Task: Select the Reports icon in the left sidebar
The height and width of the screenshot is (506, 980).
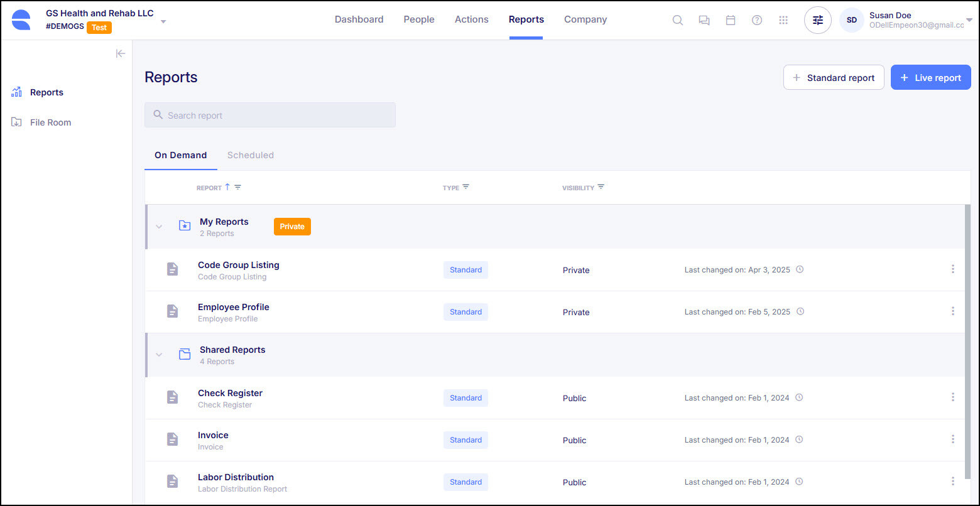Action: 16,92
